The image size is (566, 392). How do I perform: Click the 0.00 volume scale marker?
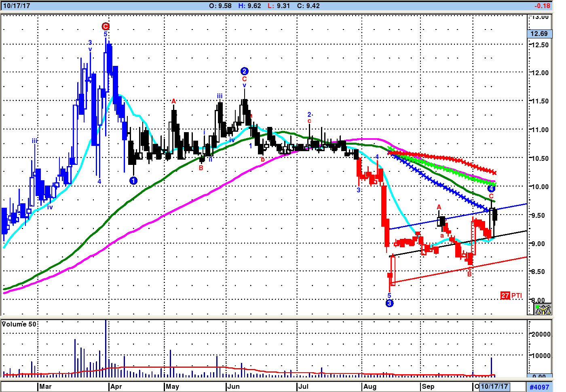coord(541,376)
